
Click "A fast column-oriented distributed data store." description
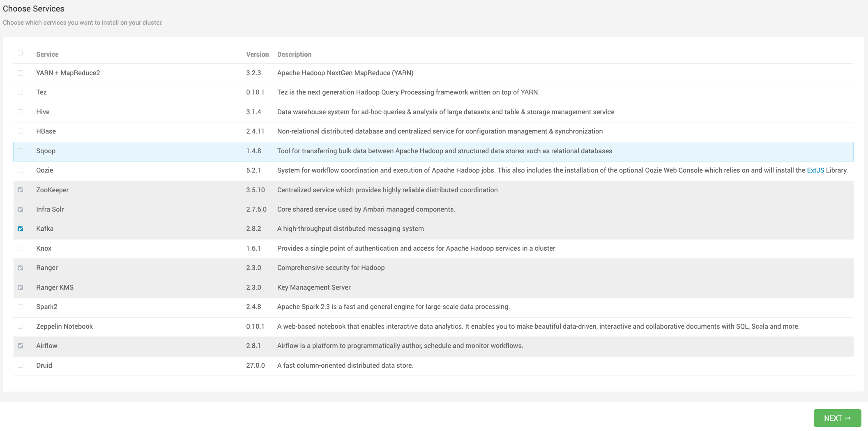pos(345,365)
